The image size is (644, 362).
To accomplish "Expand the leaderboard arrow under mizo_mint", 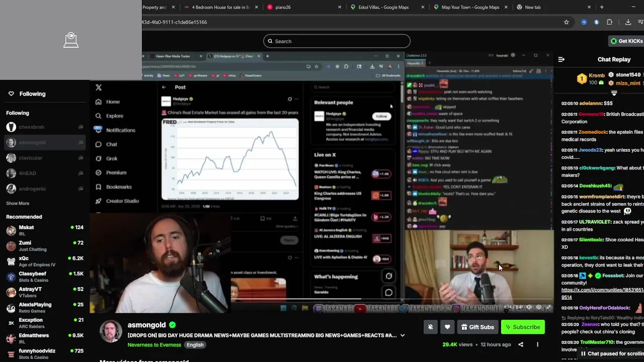I will 614,93.
